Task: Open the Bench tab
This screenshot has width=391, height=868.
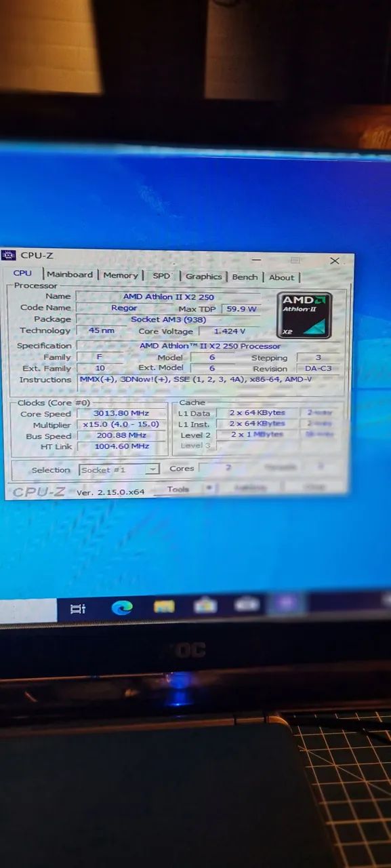Action: 245,277
